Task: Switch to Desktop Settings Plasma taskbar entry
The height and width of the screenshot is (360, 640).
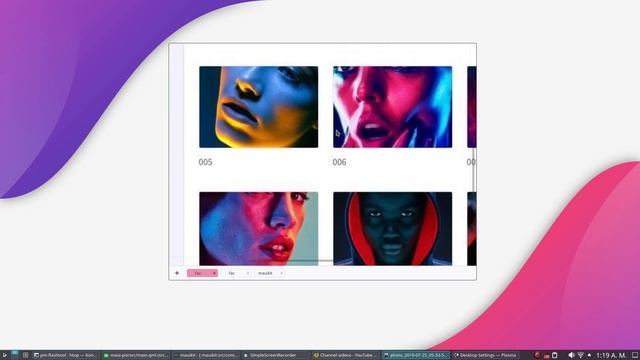Action: click(485, 355)
